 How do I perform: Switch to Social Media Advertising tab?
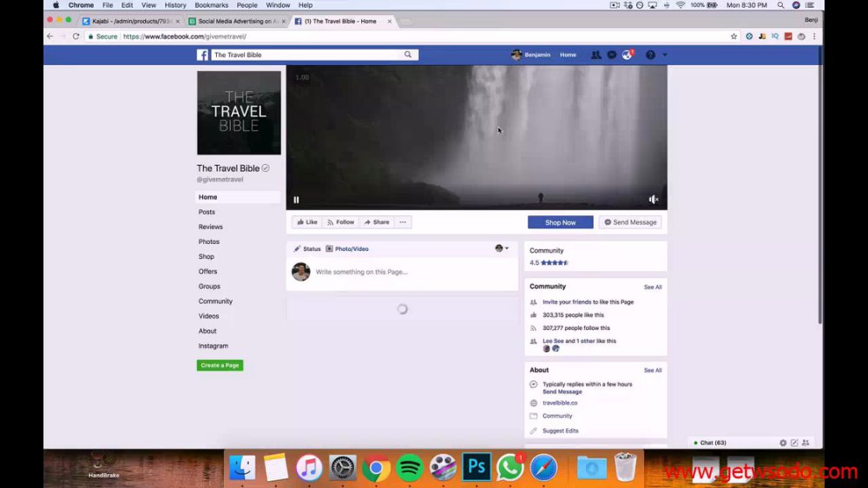(x=238, y=21)
